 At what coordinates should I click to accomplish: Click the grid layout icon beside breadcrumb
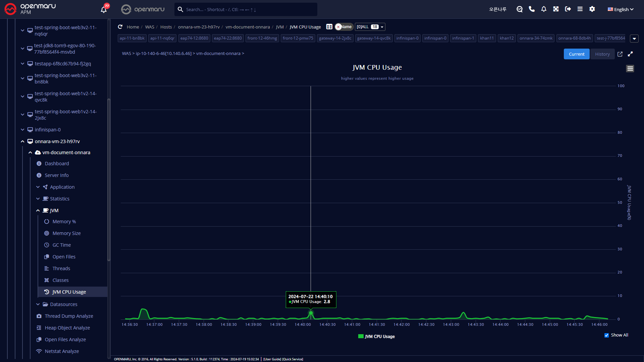coord(329,27)
